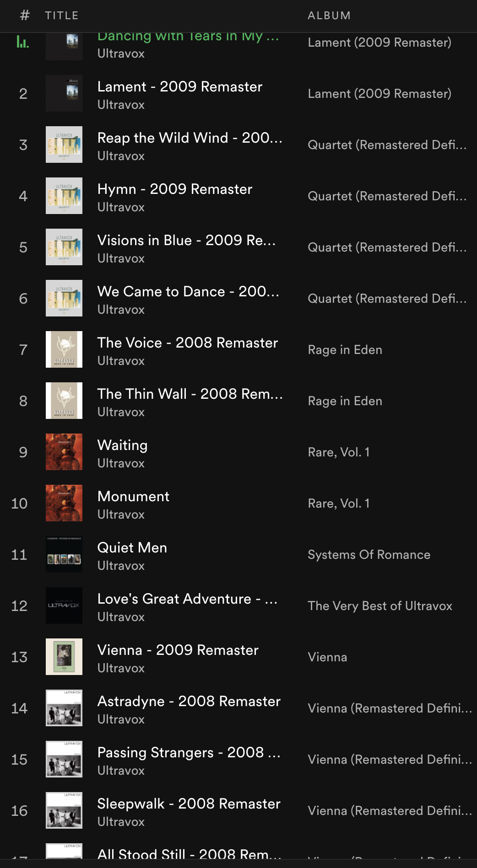This screenshot has height=868, width=477.
Task: Click the Ultravox artist link under Hymn
Action: coord(121,207)
